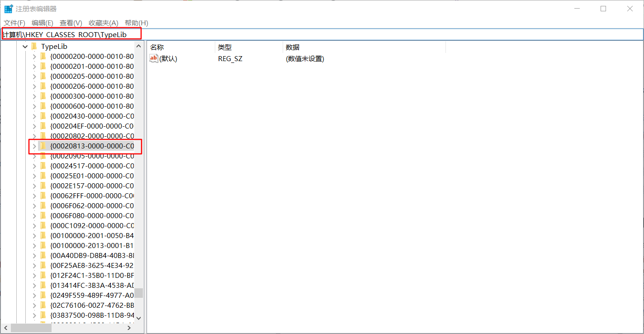
Task: Select the TypeLib key label
Action: point(54,46)
